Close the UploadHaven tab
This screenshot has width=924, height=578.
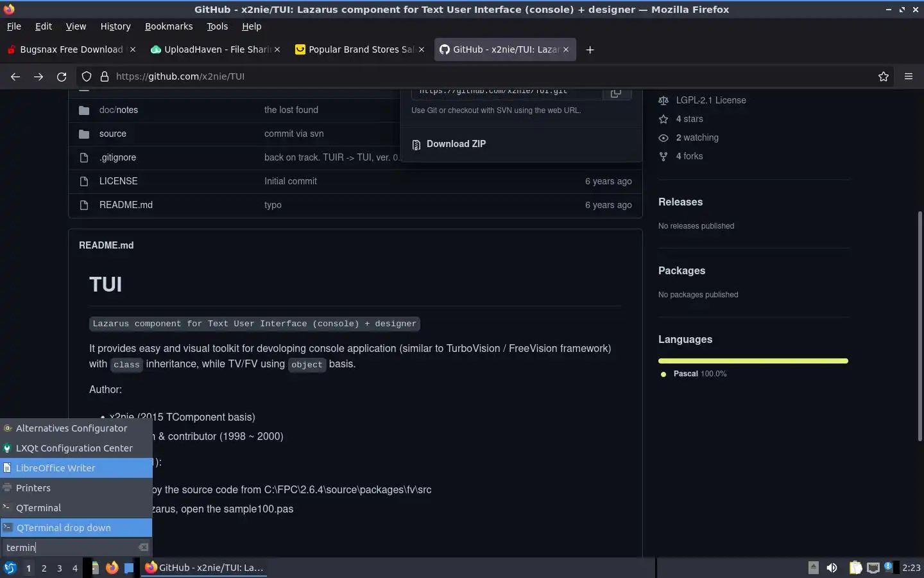(x=277, y=49)
